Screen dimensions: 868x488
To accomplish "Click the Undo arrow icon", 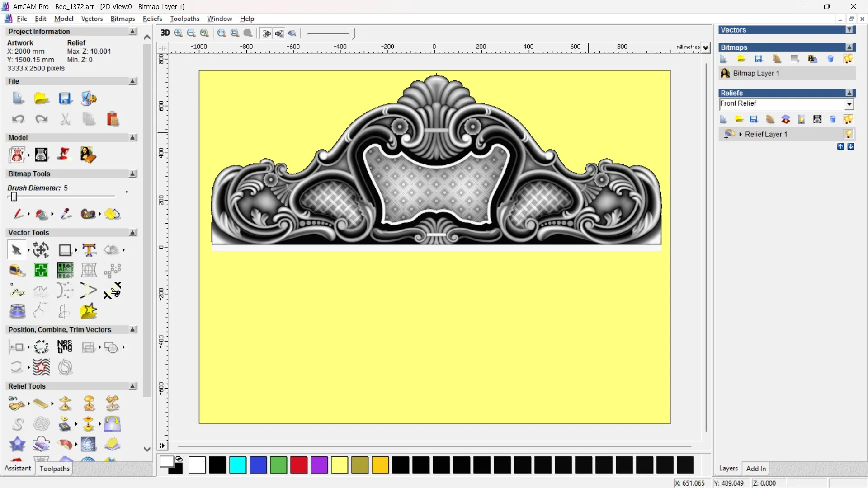I will tap(18, 119).
